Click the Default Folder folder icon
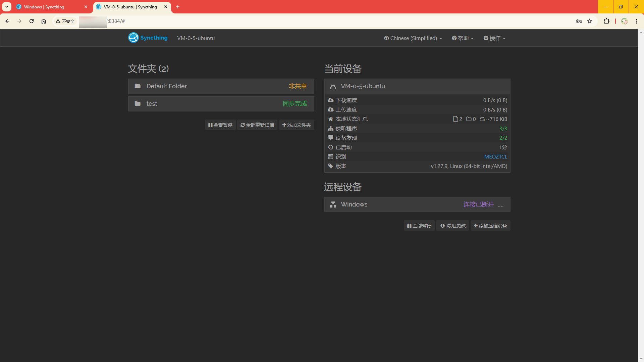Viewport: 644px width, 362px height. [x=138, y=86]
